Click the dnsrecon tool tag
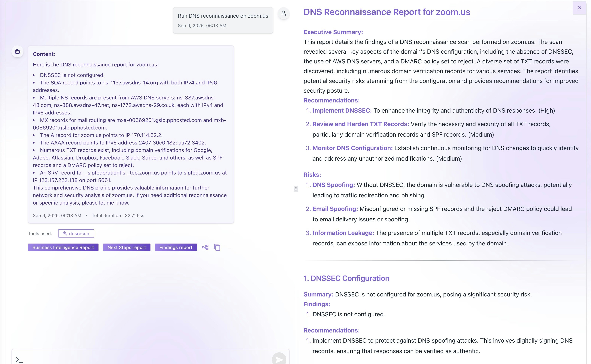The width and height of the screenshot is (591, 364). click(76, 233)
